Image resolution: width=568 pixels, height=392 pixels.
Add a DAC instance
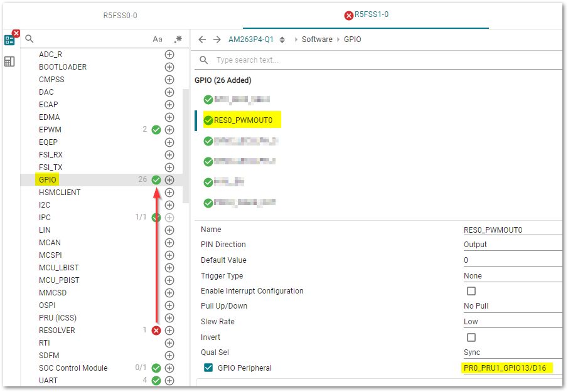point(169,92)
